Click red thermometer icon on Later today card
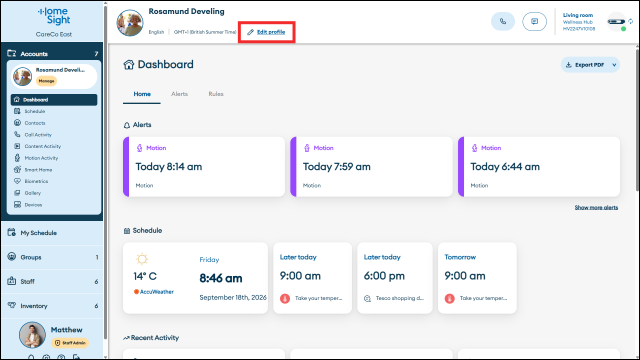 [x=285, y=298]
